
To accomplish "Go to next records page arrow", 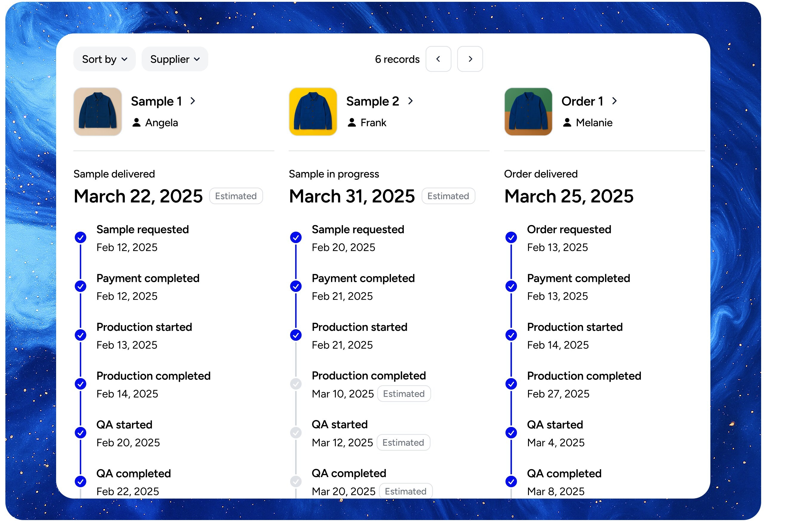I will [x=470, y=59].
